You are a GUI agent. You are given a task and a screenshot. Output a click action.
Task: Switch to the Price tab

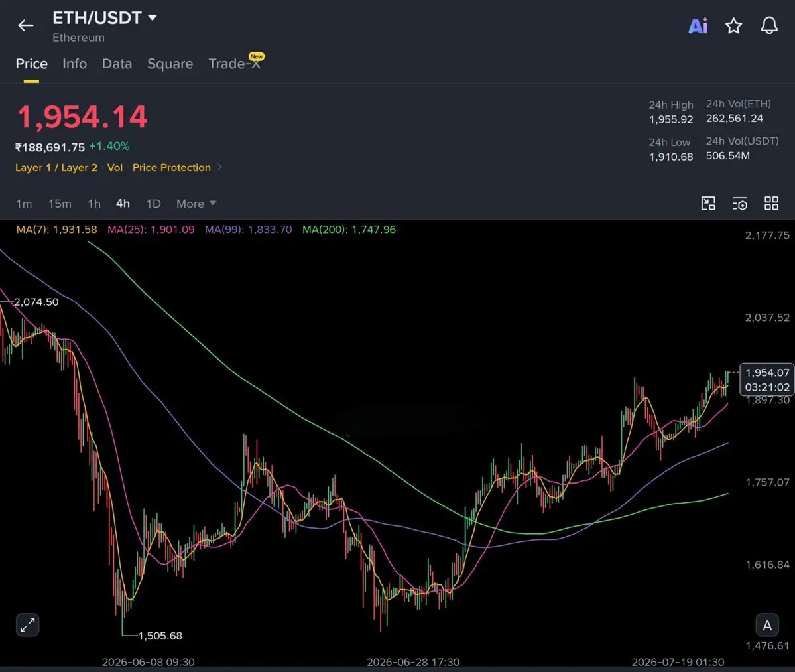31,64
